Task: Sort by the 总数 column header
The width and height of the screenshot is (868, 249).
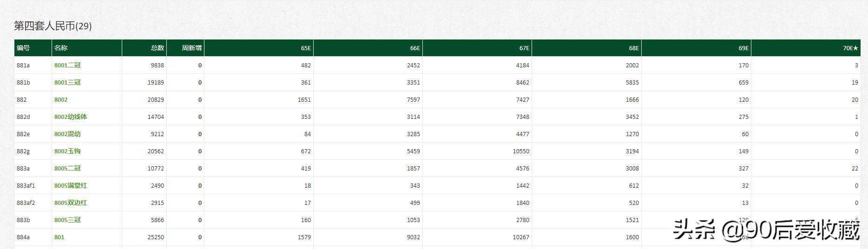Action: tap(158, 48)
